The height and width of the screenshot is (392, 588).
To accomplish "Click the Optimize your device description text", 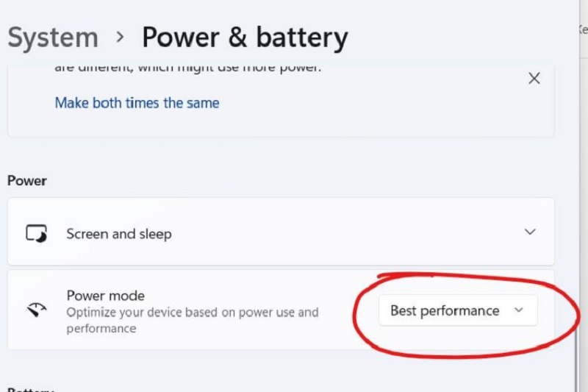I will tap(193, 321).
